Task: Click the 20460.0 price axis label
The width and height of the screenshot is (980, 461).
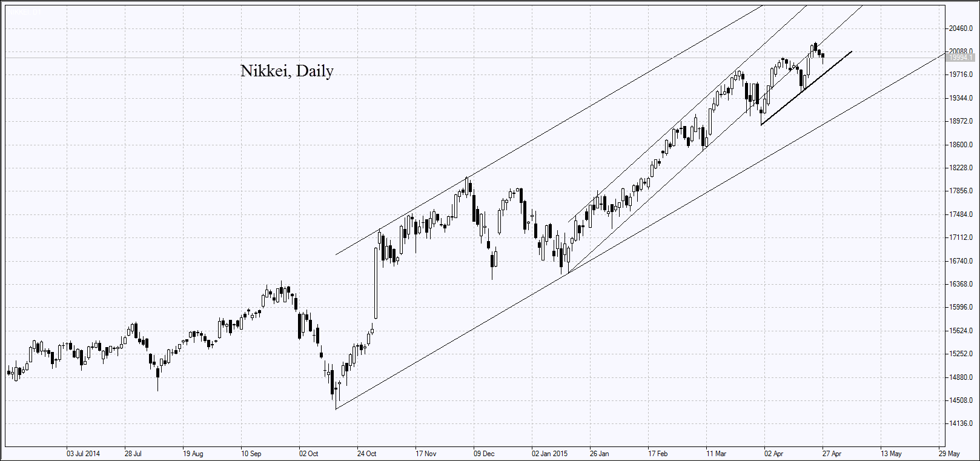Action: click(x=961, y=28)
